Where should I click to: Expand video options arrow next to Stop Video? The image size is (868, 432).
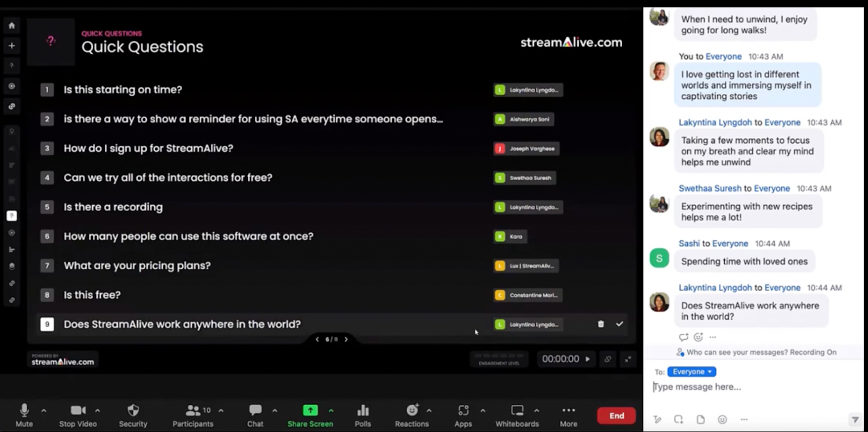[98, 410]
